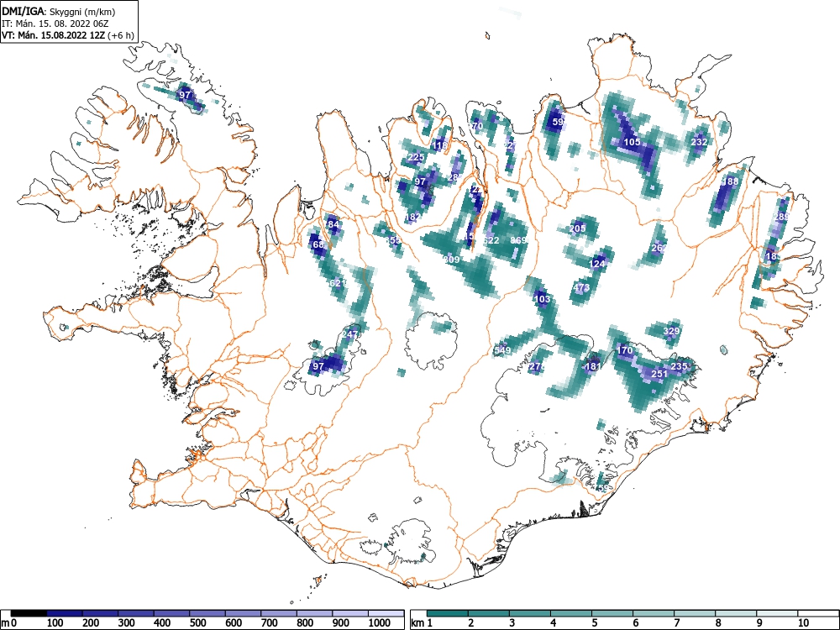Click the visibility value '182' on the map
The image size is (840, 630).
[x=413, y=217]
